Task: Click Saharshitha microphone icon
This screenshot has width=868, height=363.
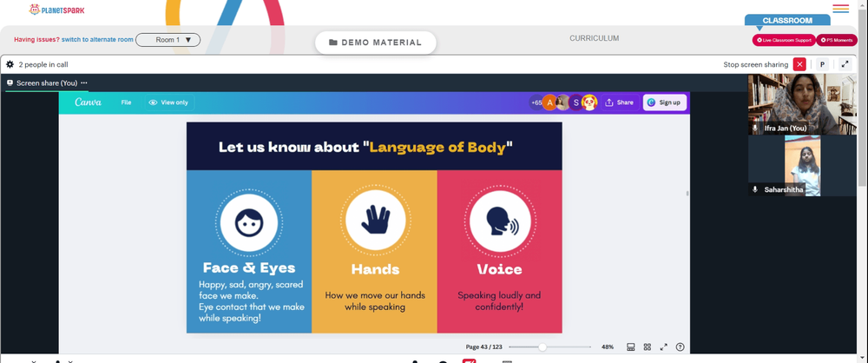Action: [755, 189]
